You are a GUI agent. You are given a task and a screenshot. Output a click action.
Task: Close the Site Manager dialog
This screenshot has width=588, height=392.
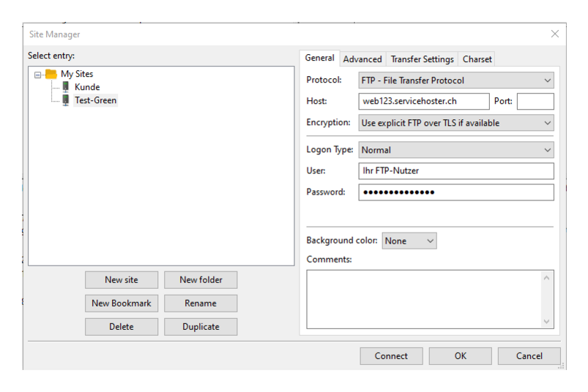(x=555, y=34)
